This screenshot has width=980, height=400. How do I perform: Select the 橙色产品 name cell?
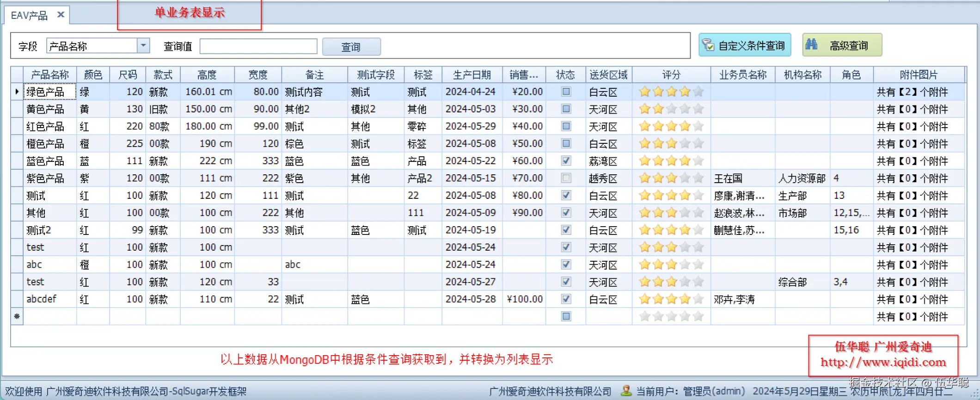coord(50,143)
